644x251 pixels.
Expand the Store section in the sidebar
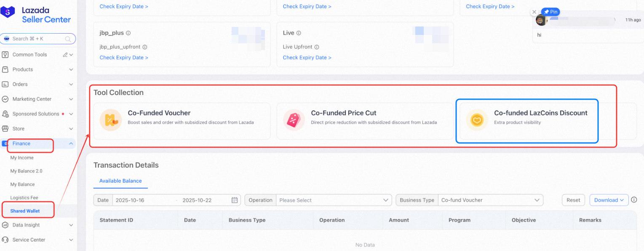(38, 128)
